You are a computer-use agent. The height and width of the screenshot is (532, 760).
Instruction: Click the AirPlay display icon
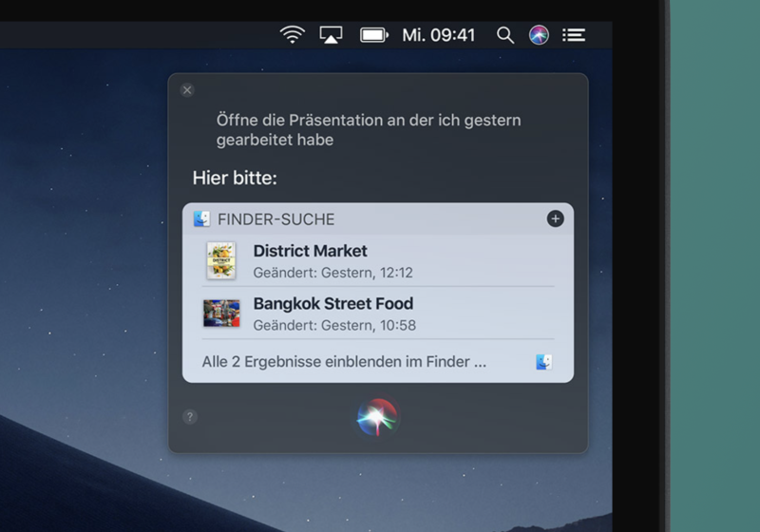coord(331,35)
